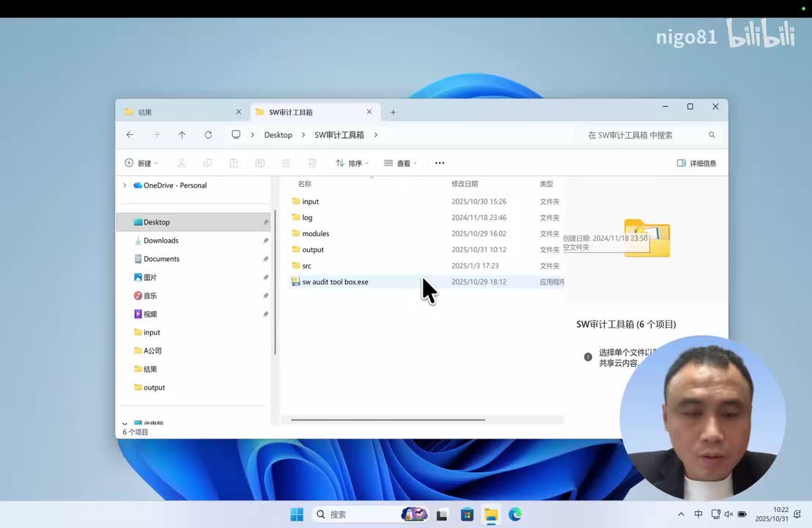The height and width of the screenshot is (528, 812).
Task: Click the Share icon in toolbar
Action: click(286, 164)
